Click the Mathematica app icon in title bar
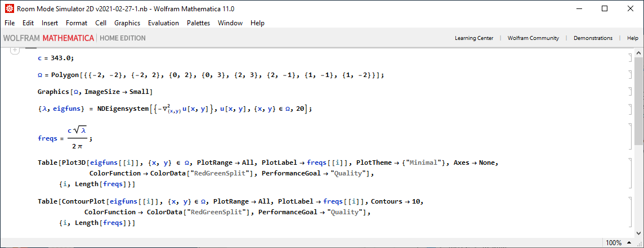644x248 pixels. click(9, 8)
